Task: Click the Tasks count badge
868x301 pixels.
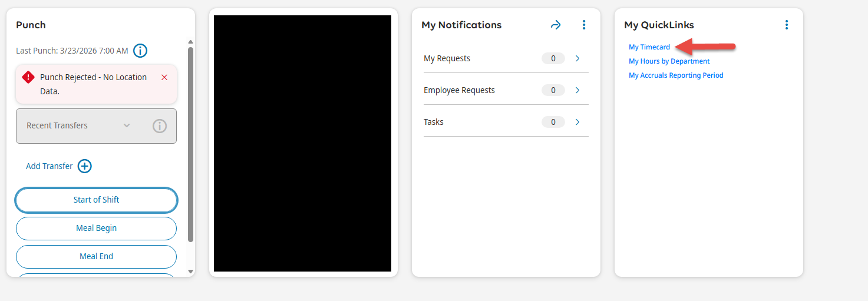Action: pos(553,122)
